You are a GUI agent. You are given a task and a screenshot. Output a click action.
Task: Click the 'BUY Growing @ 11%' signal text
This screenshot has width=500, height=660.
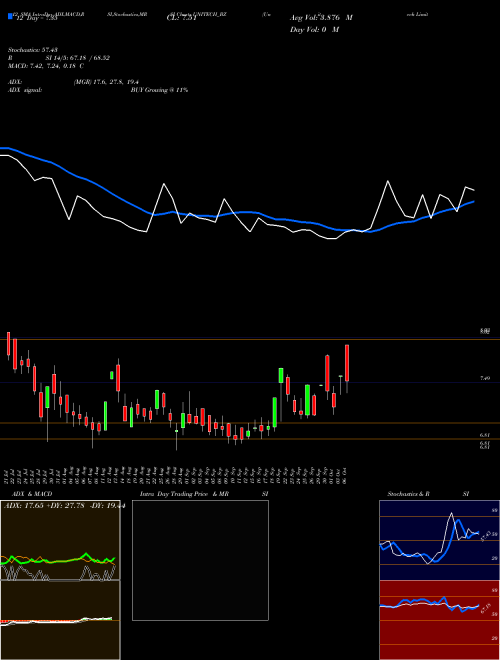click(159, 90)
